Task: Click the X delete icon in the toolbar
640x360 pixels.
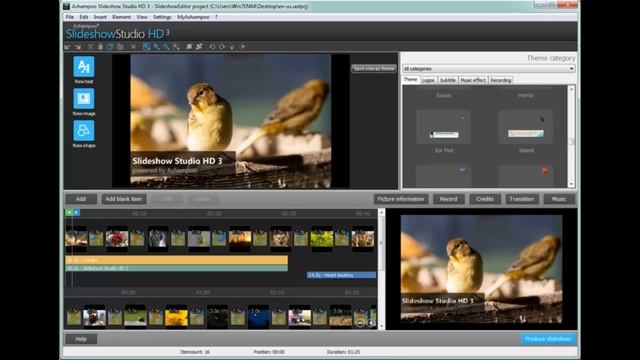Action: 133,47
